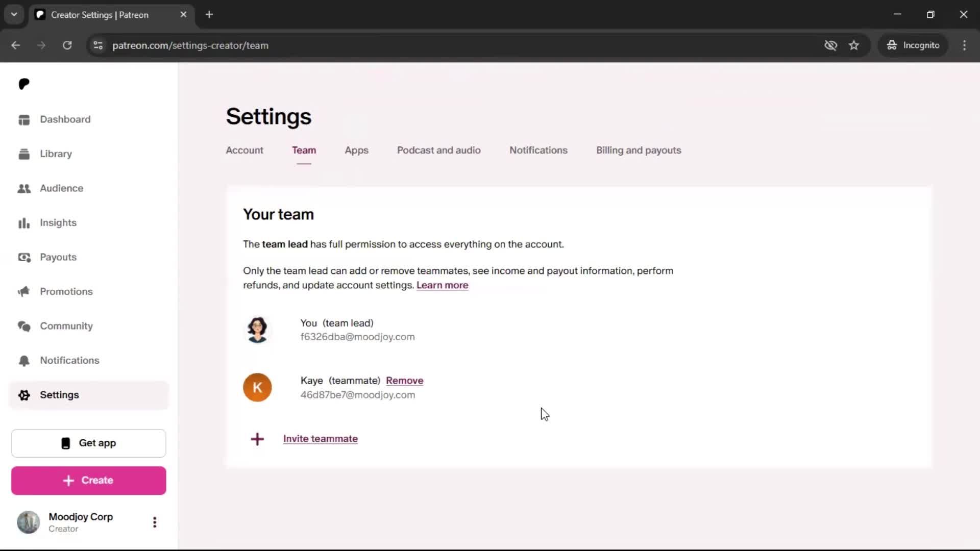Select Settings gear in sidebar
This screenshot has height=551, width=980.
click(24, 395)
